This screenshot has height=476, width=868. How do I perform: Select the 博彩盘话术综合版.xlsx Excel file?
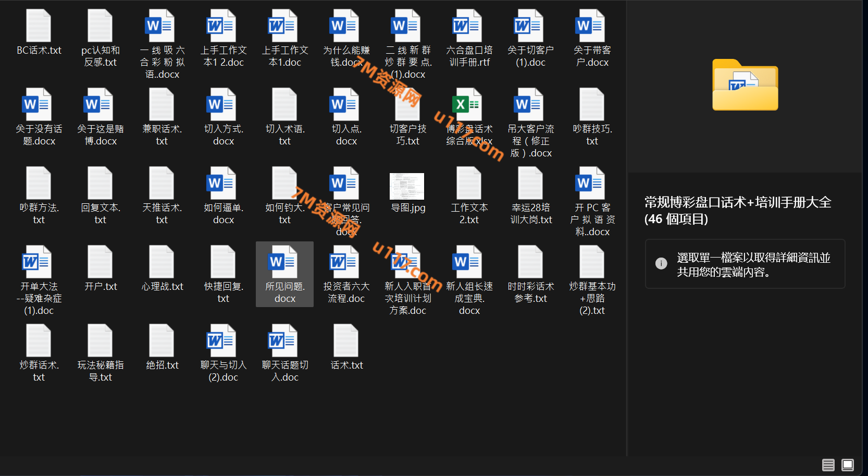coord(468,105)
